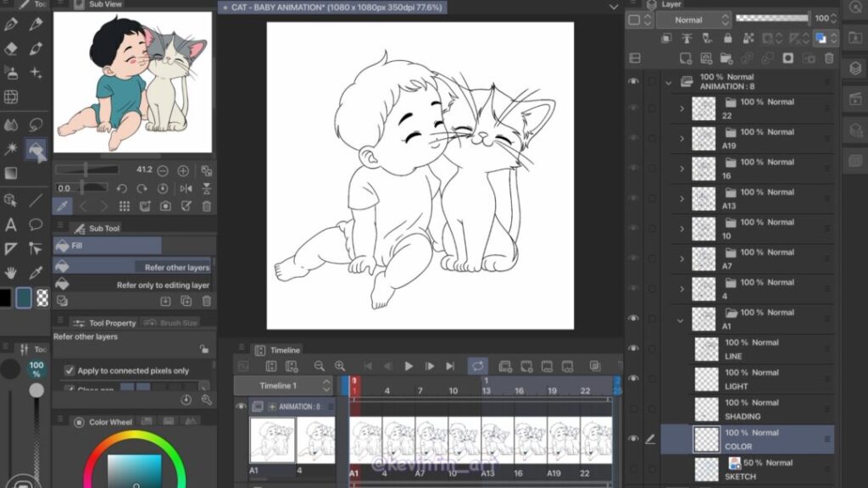
Task: Delete layer with the trash icon
Action: point(829,58)
